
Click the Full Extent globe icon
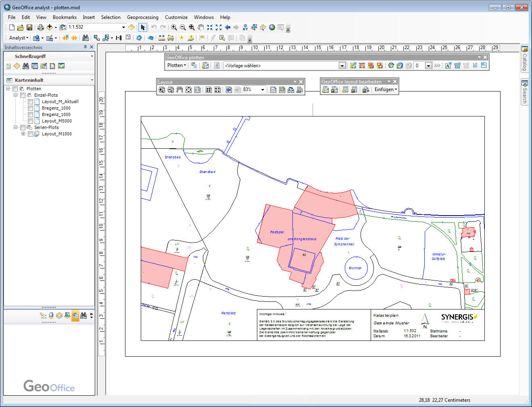[272, 27]
